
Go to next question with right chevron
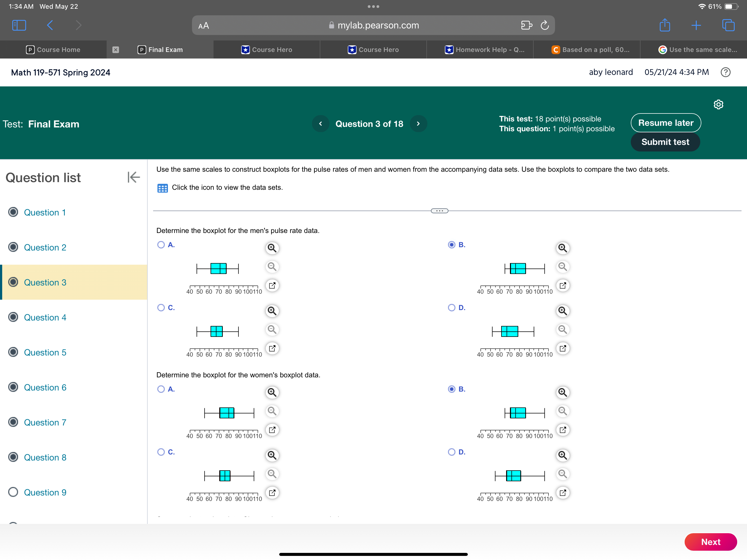(x=418, y=124)
